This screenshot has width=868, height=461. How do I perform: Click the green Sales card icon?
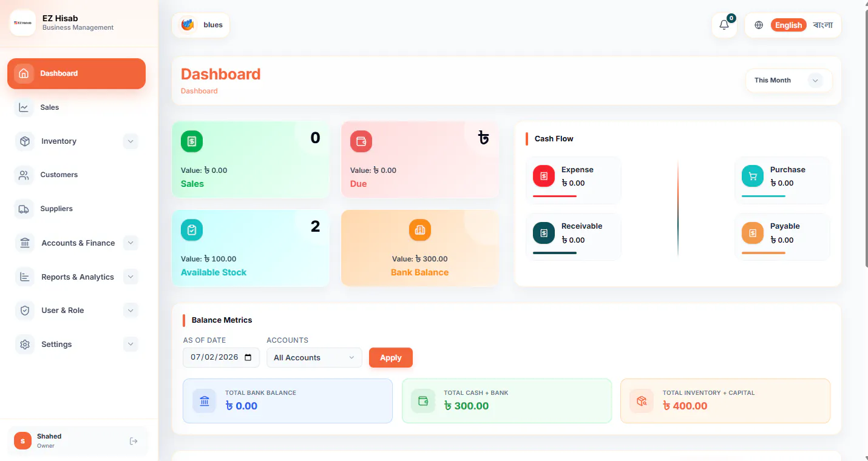pyautogui.click(x=192, y=141)
